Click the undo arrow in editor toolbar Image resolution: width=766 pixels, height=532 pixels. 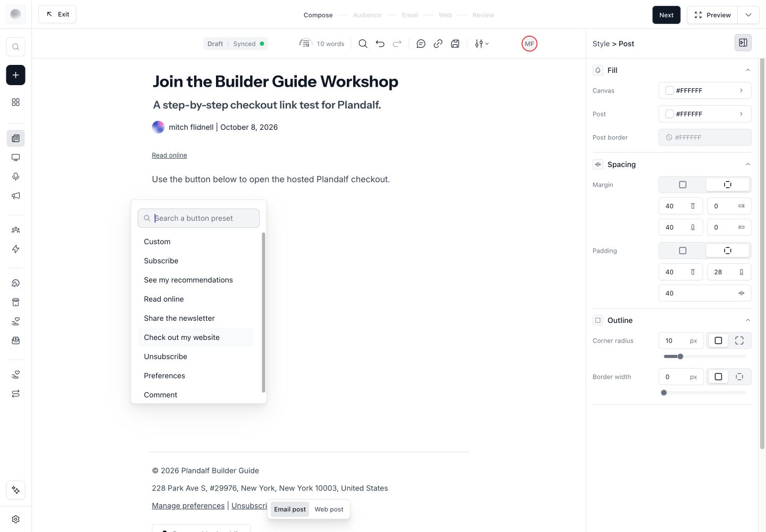(x=380, y=44)
